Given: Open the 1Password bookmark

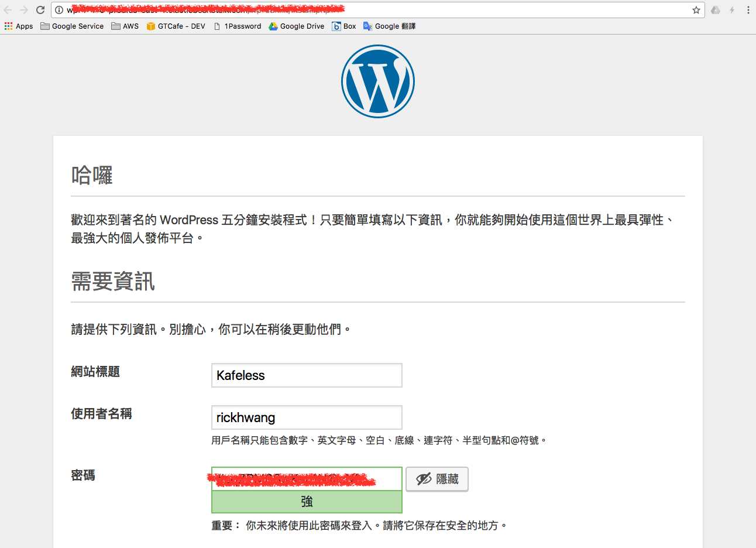Looking at the screenshot, I should [238, 26].
